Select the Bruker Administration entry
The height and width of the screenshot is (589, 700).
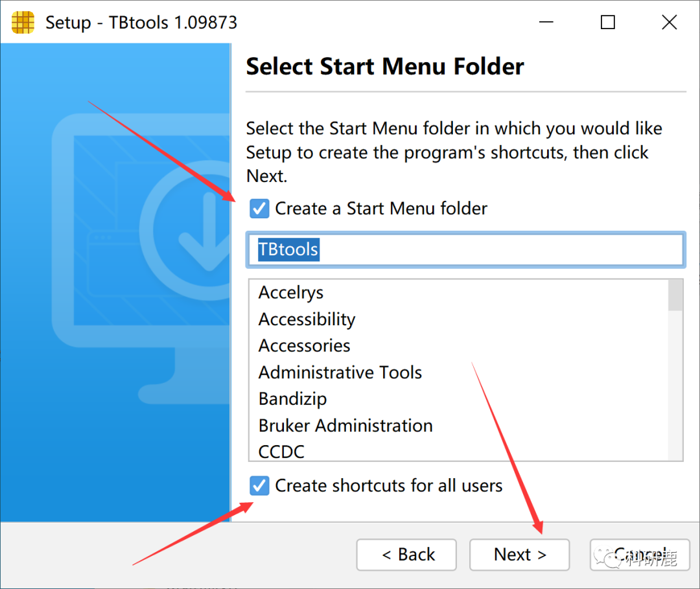click(345, 426)
